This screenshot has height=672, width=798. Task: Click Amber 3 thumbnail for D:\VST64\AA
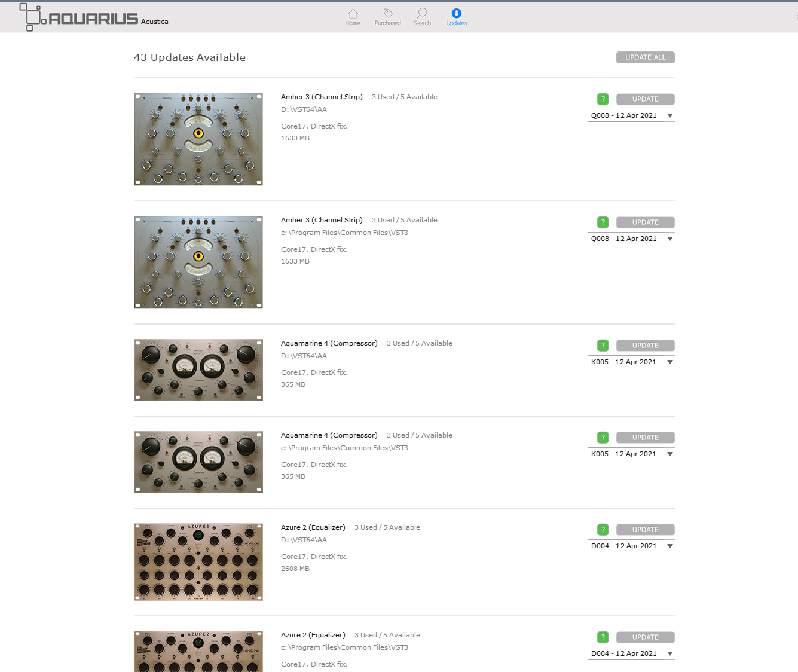pos(198,139)
